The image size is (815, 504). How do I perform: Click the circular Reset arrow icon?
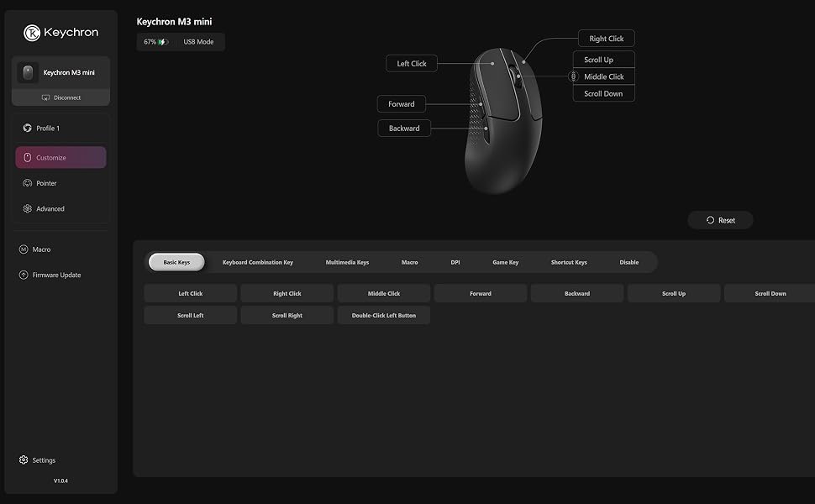[710, 220]
